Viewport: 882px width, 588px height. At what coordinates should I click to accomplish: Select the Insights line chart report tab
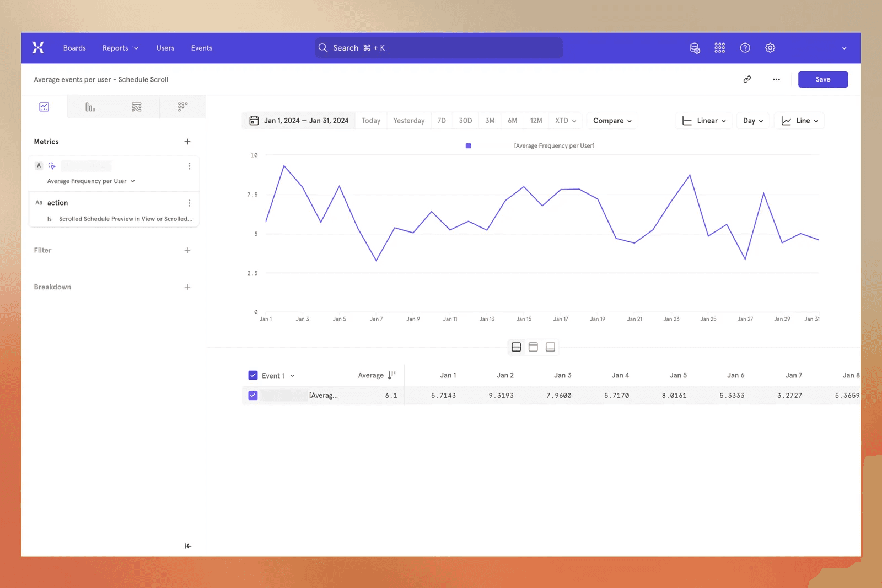44,107
